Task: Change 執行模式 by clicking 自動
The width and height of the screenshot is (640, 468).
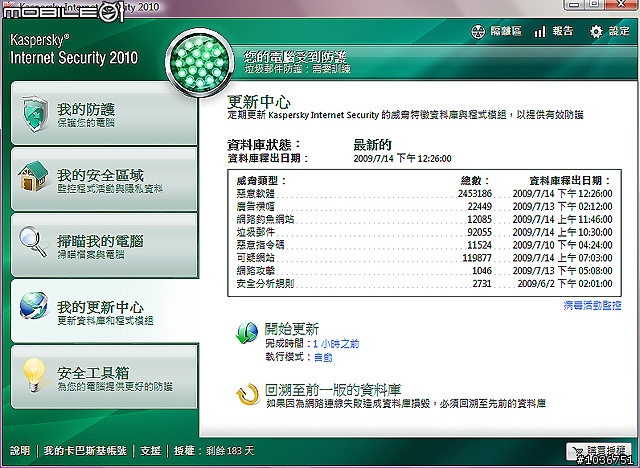Action: click(x=323, y=357)
